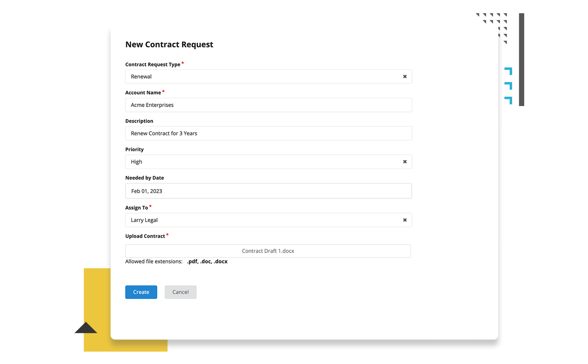Click the Priority label
Image resolution: width=588 pixels, height=364 pixels.
tap(134, 149)
